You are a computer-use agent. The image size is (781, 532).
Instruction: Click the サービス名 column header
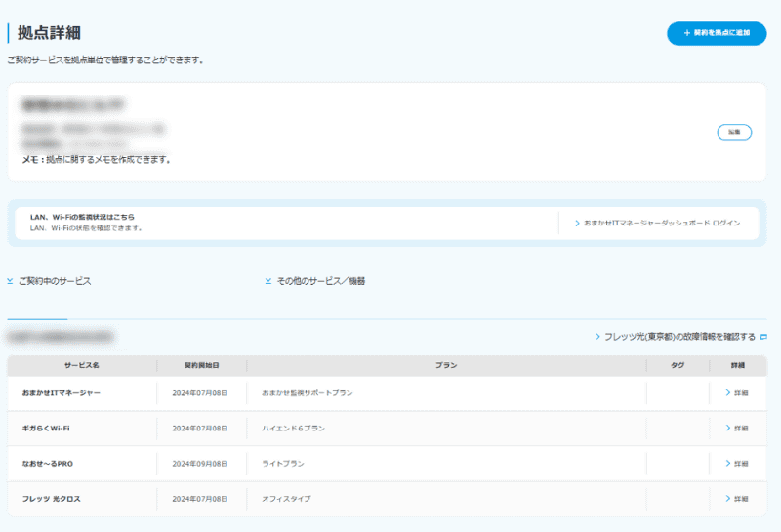point(82,366)
